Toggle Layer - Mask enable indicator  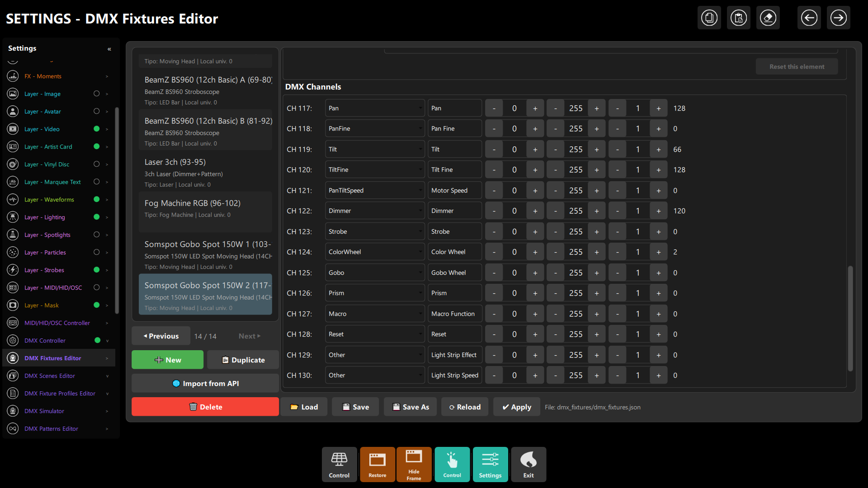click(96, 305)
